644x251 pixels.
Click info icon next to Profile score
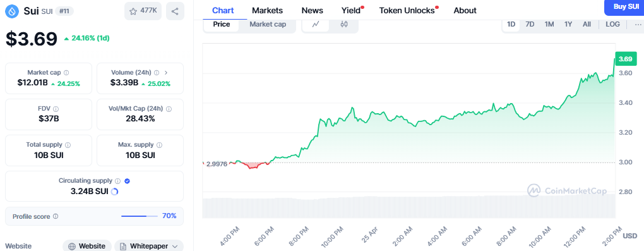click(56, 216)
